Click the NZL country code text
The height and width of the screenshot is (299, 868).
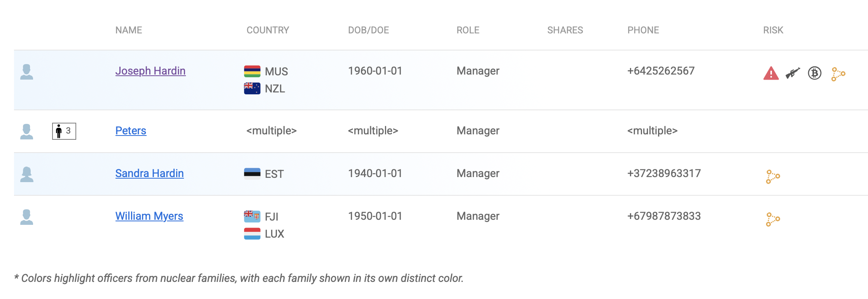275,89
